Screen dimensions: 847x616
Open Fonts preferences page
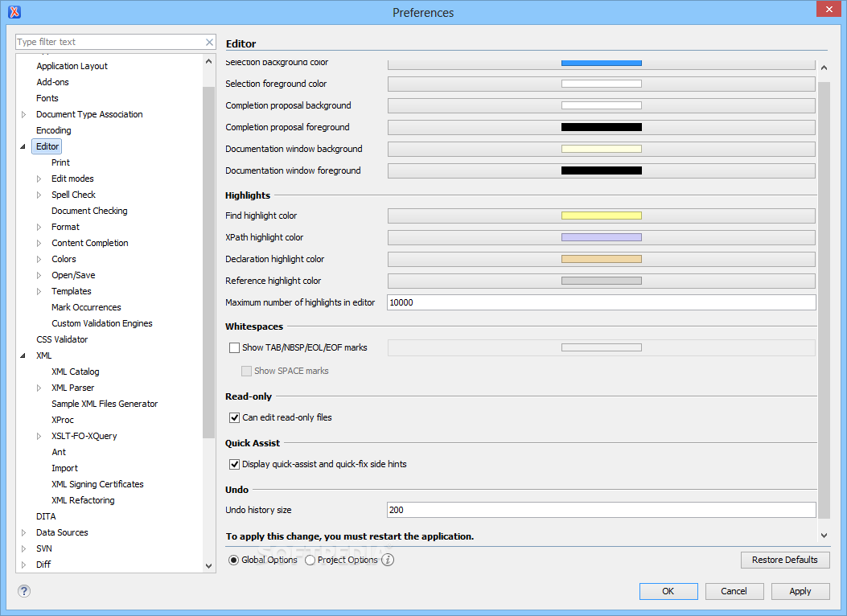tap(47, 98)
